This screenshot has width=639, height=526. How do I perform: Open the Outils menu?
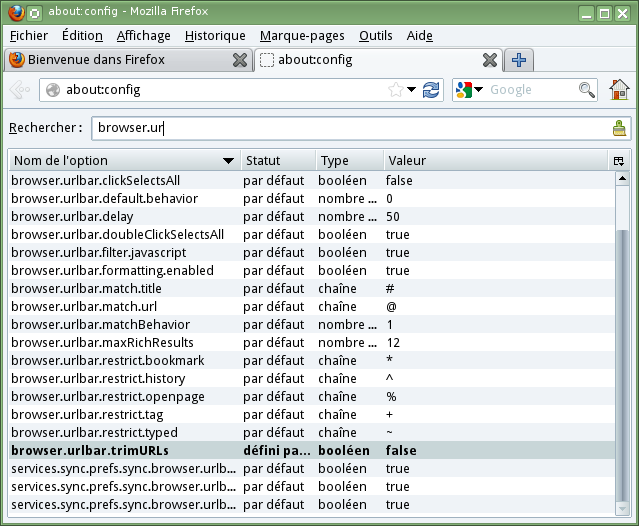(x=375, y=36)
